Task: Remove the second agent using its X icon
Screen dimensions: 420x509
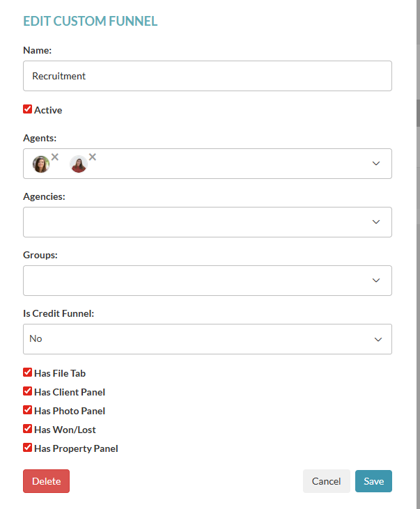Action: tap(92, 157)
